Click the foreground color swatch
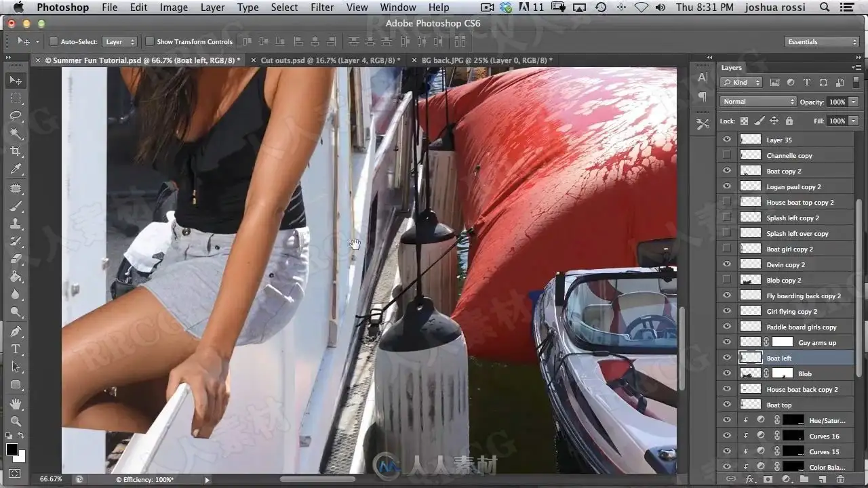868x488 pixels. point(12,449)
